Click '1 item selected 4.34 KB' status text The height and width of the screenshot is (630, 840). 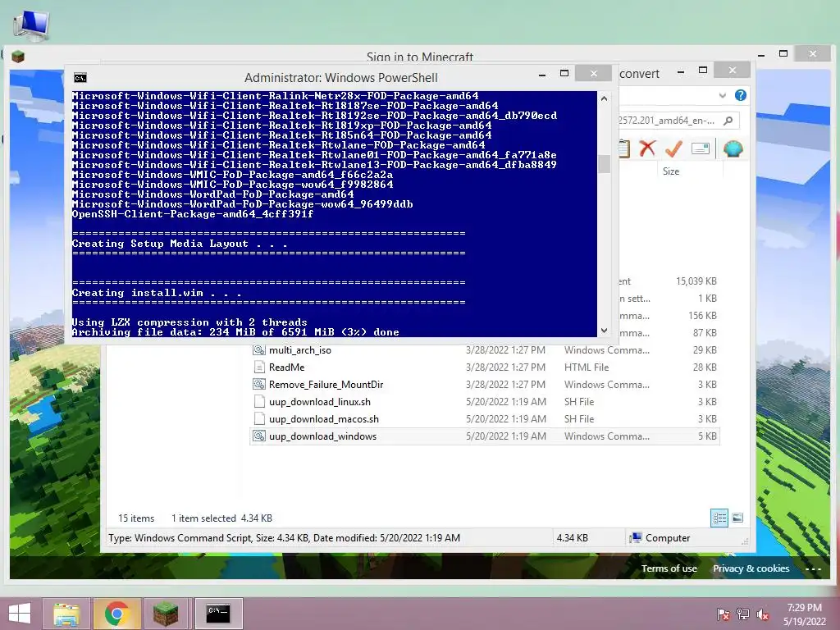coord(221,518)
